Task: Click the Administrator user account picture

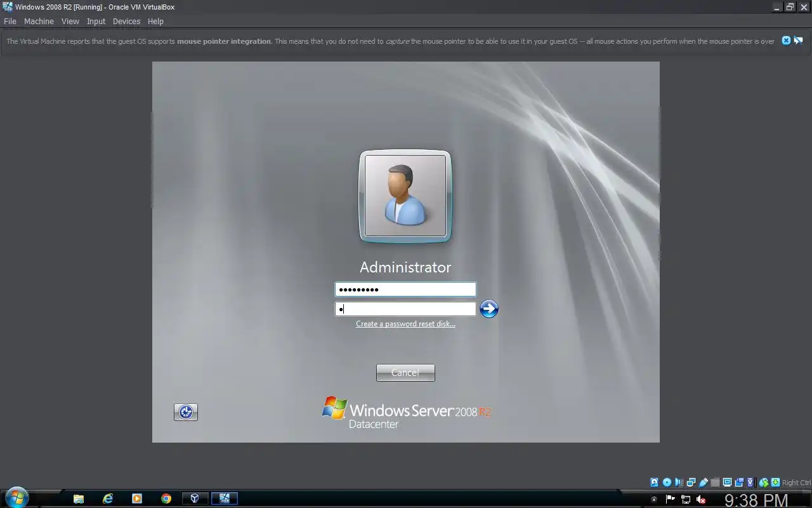Action: click(405, 196)
